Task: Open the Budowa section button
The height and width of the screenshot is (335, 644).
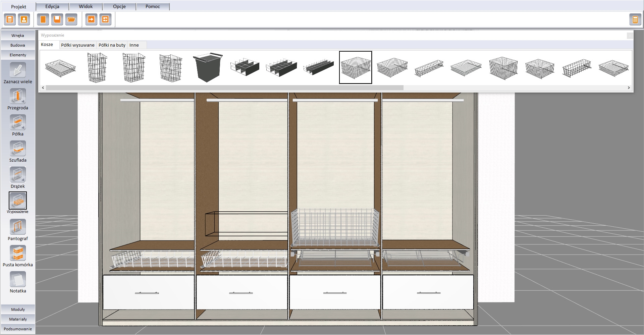Action: click(18, 45)
